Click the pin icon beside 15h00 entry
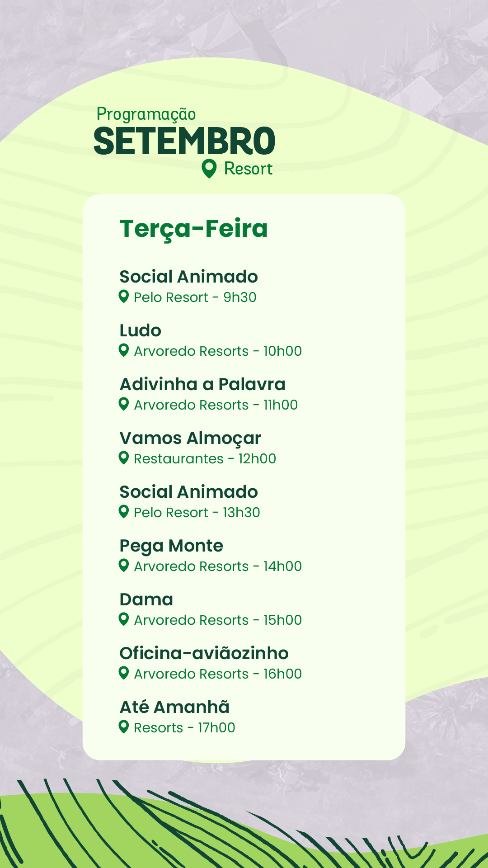The width and height of the screenshot is (488, 868). (123, 619)
